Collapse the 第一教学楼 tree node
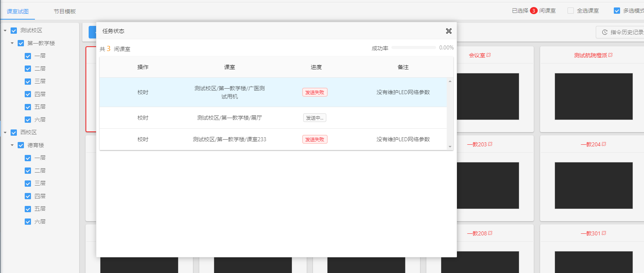The image size is (644, 273). 12,43
